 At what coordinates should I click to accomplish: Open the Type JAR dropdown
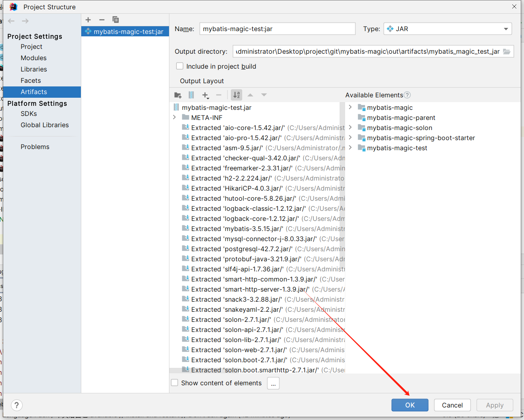[x=448, y=29]
